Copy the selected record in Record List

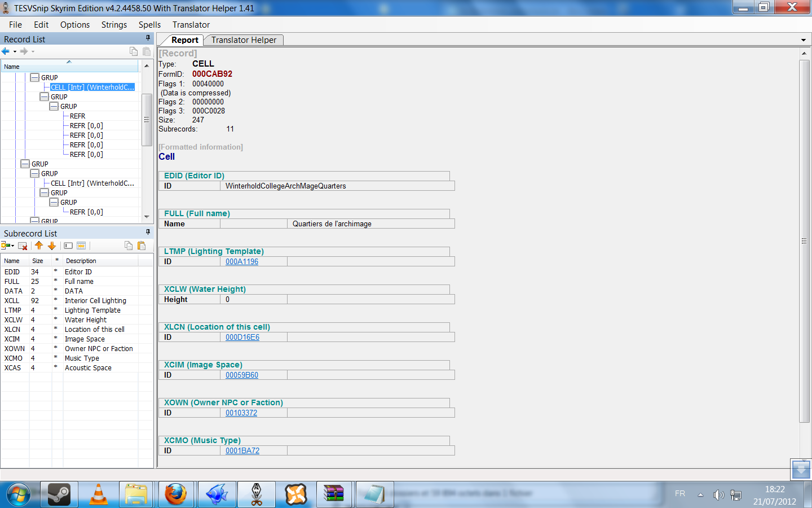[134, 51]
